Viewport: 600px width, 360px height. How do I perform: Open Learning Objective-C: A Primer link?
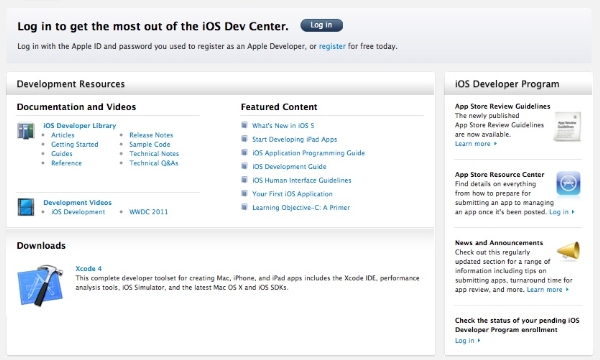pos(301,208)
